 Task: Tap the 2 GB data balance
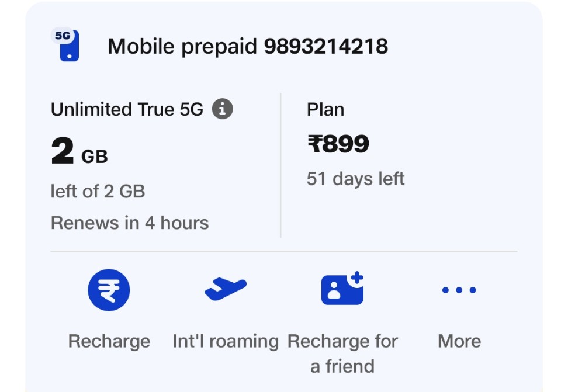tap(79, 151)
